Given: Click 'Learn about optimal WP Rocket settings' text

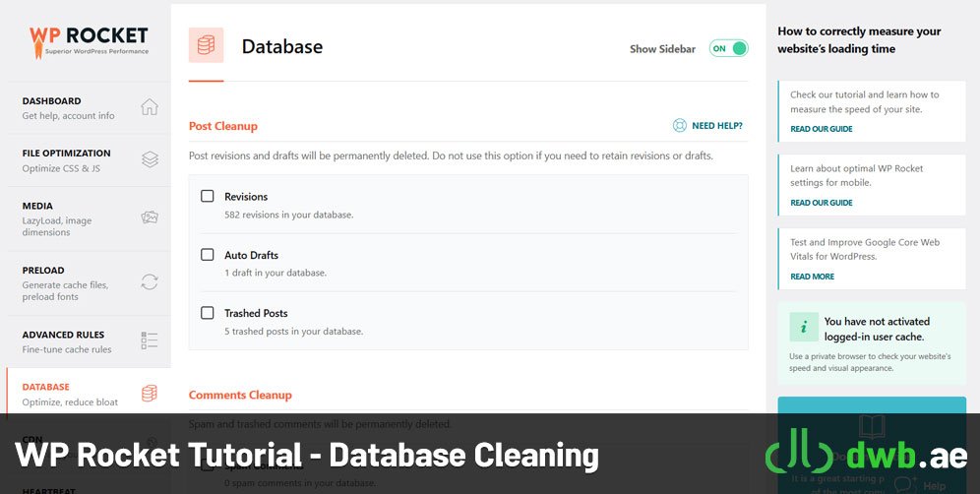Looking at the screenshot, I should 856,175.
